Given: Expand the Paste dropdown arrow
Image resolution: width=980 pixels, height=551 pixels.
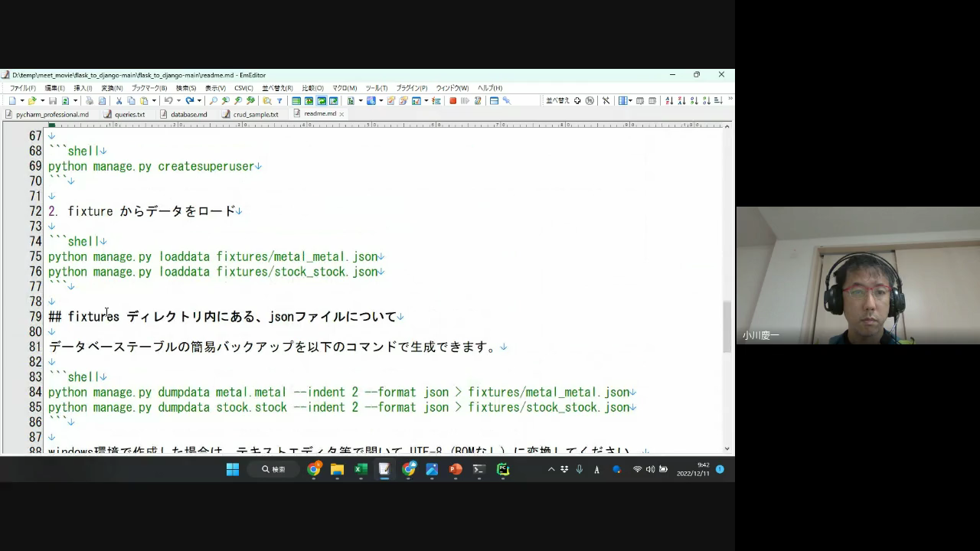Looking at the screenshot, I should point(154,101).
